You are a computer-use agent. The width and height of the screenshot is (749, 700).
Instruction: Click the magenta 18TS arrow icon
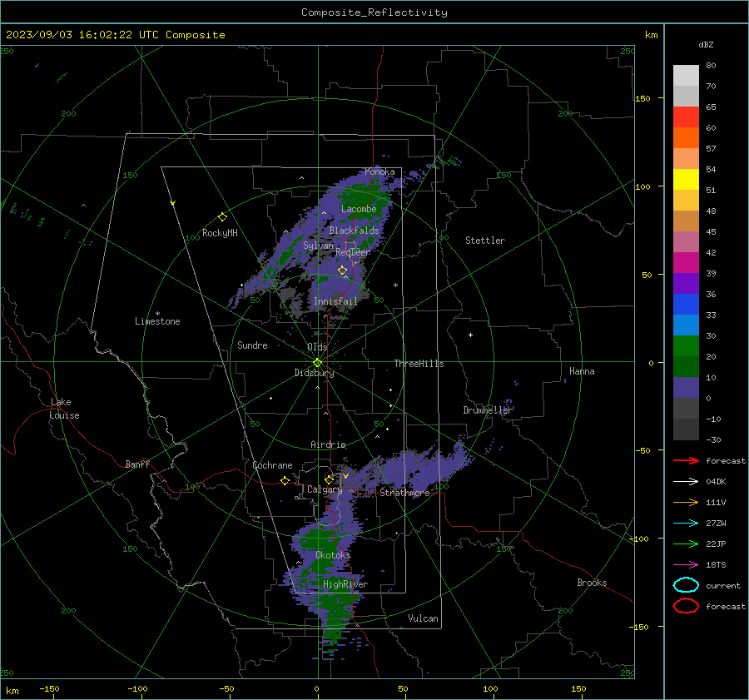coord(686,565)
